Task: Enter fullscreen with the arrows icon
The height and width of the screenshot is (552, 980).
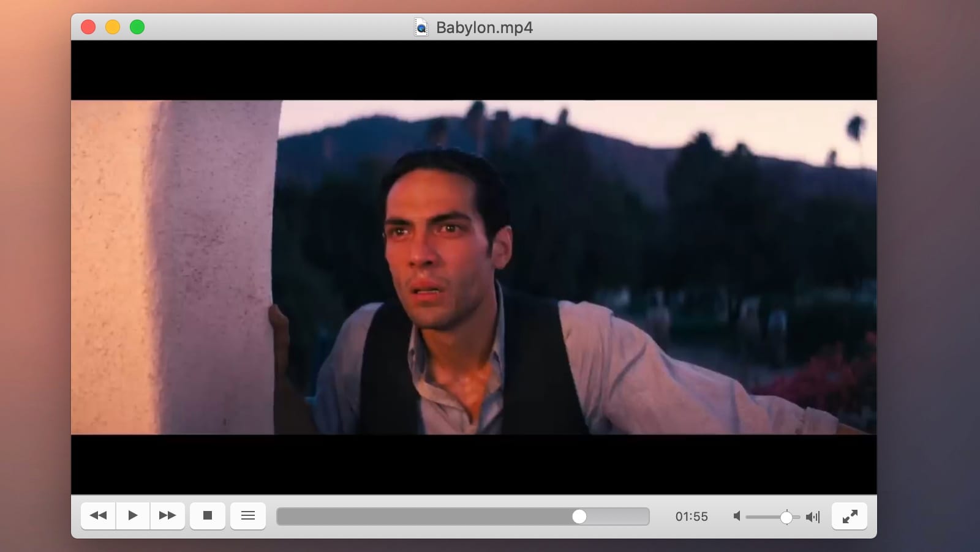Action: tap(850, 517)
